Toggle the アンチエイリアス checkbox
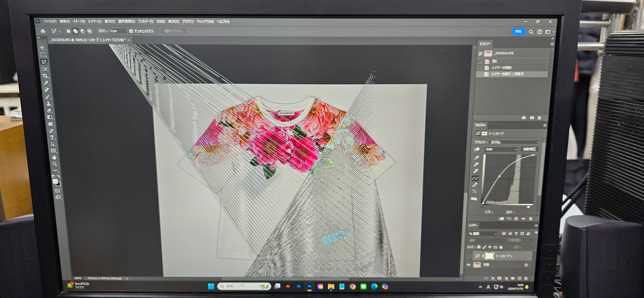The height and width of the screenshot is (298, 644). [x=131, y=31]
